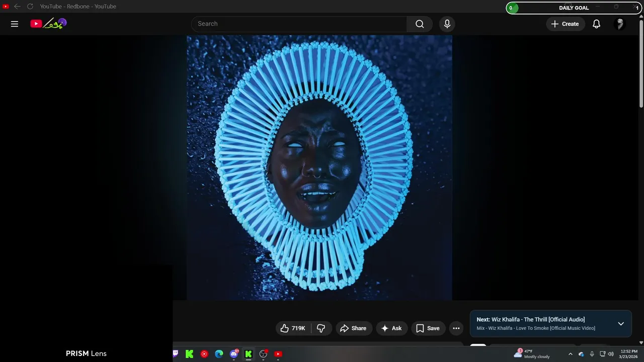Click the search magnifier button
This screenshot has height=362, width=644.
click(x=420, y=24)
